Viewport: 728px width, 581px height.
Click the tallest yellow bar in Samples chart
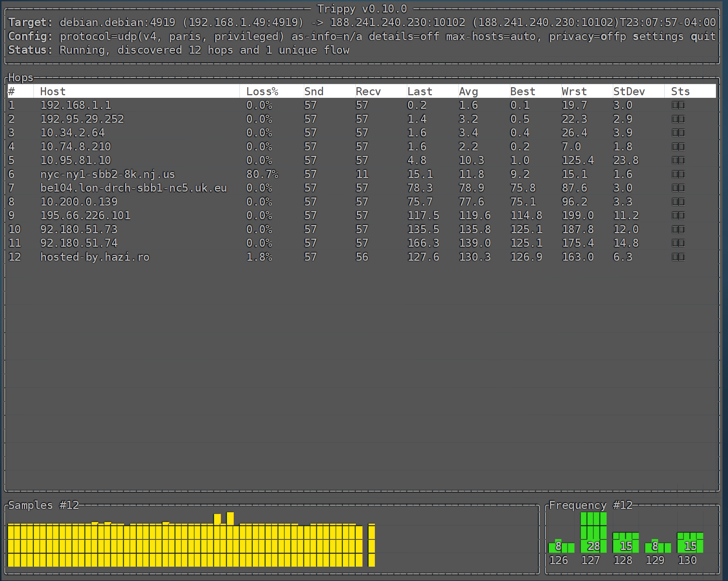230,539
